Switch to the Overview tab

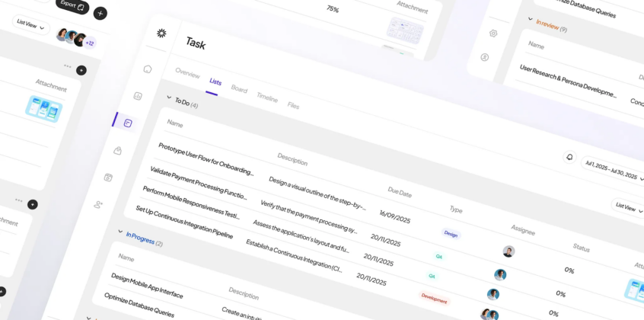tap(187, 74)
